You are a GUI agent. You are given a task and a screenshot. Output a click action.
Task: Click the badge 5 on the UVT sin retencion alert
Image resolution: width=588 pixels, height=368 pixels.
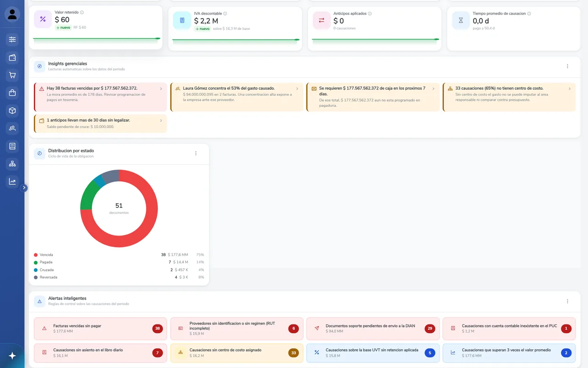pyautogui.click(x=430, y=353)
